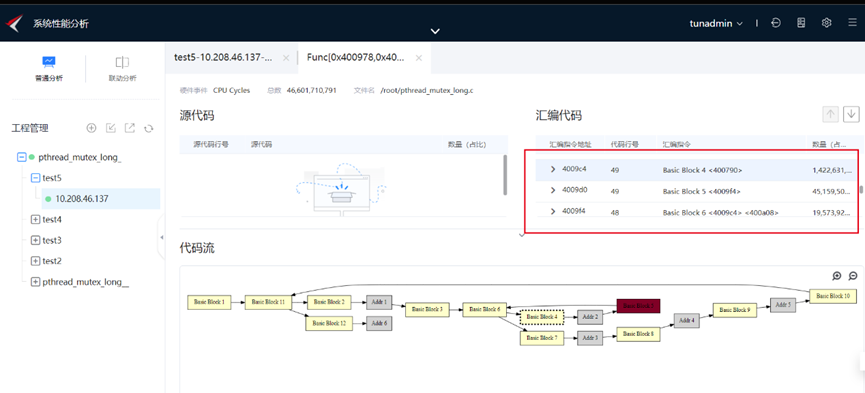Screen dimensions: 865x393
Task: Expand assembly row 4009c4
Action: (553, 169)
